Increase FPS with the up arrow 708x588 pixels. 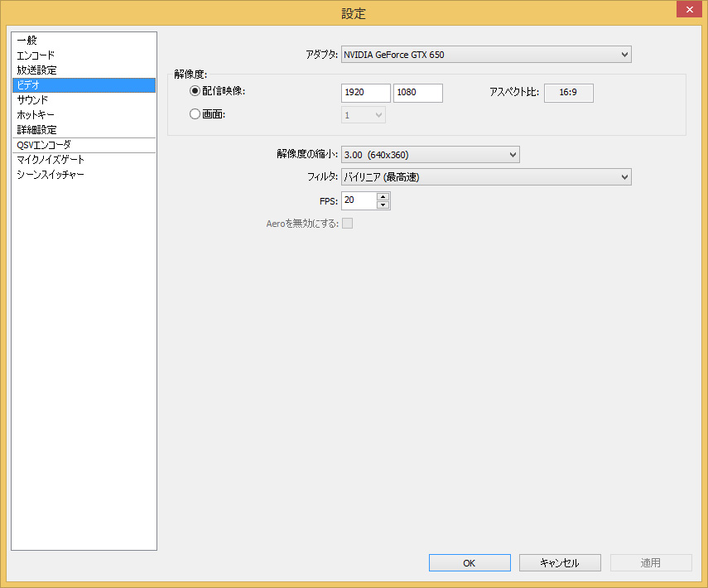(x=383, y=196)
